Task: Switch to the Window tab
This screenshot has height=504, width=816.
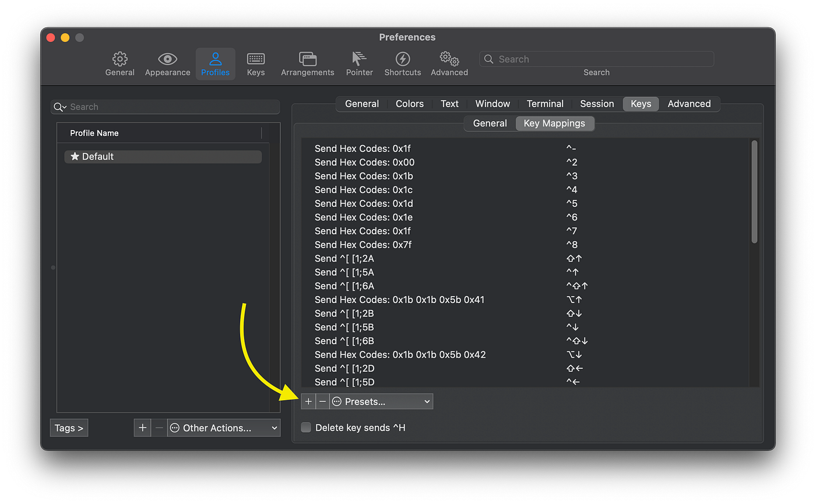Action: 493,104
